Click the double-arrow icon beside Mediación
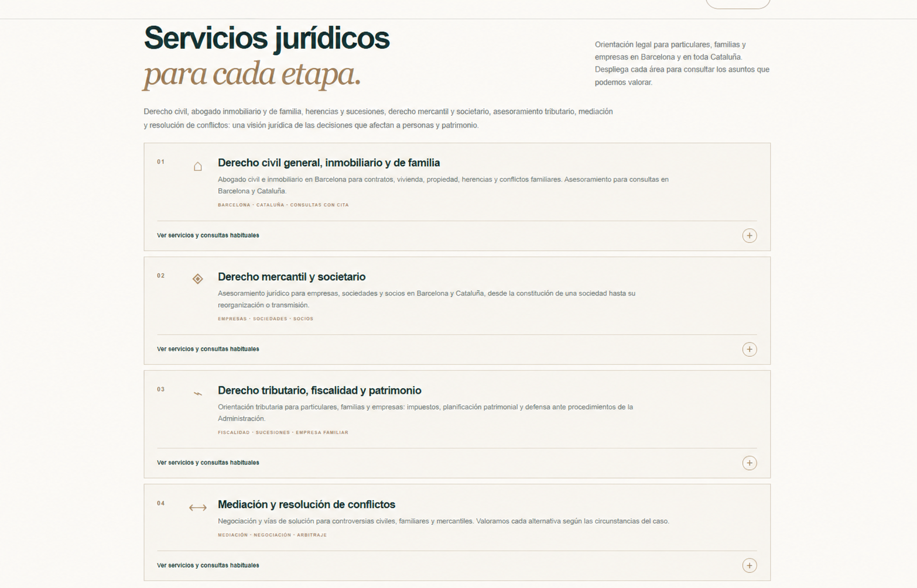Image resolution: width=917 pixels, height=588 pixels. point(198,507)
